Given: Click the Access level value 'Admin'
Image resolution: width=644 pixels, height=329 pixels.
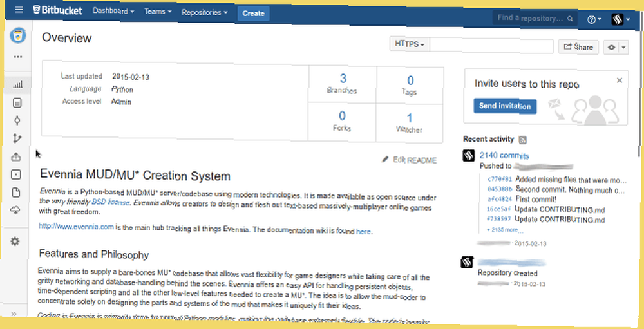Looking at the screenshot, I should point(121,102).
